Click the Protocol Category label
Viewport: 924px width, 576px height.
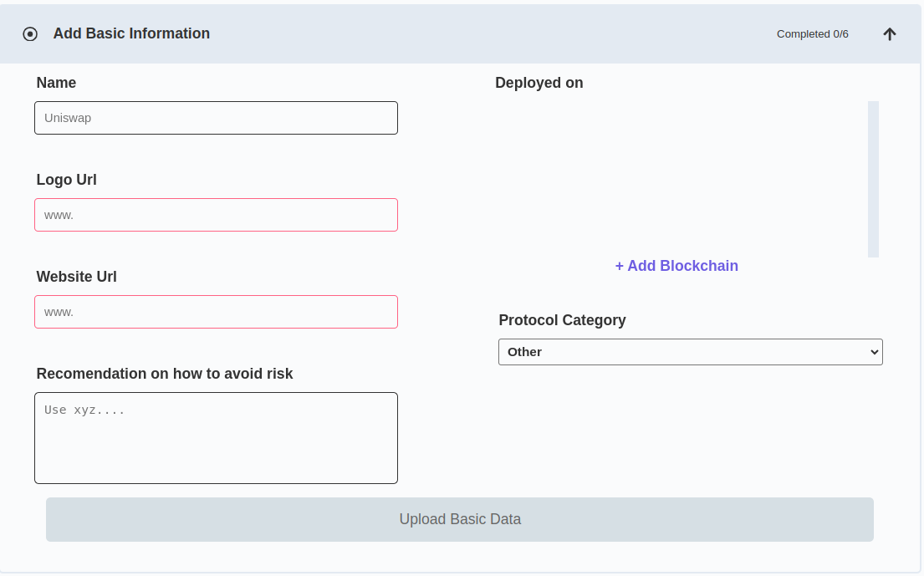tap(562, 320)
